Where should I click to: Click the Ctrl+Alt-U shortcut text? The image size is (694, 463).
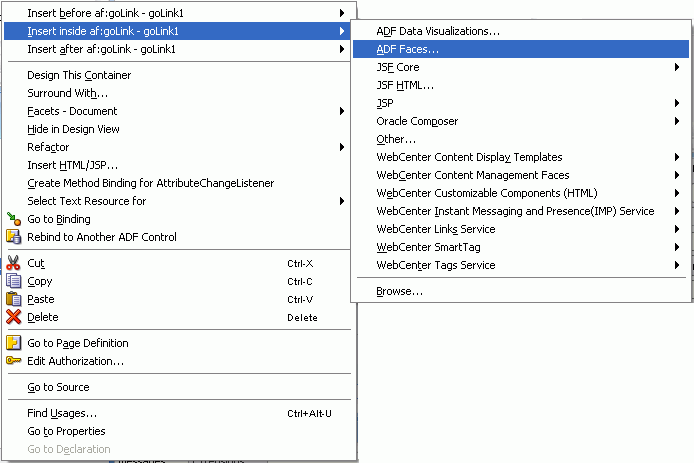point(309,413)
